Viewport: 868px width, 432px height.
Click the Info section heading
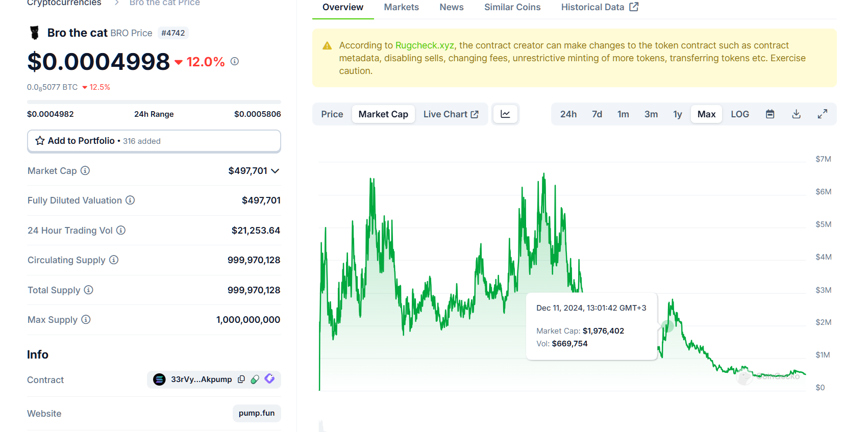tap(38, 354)
